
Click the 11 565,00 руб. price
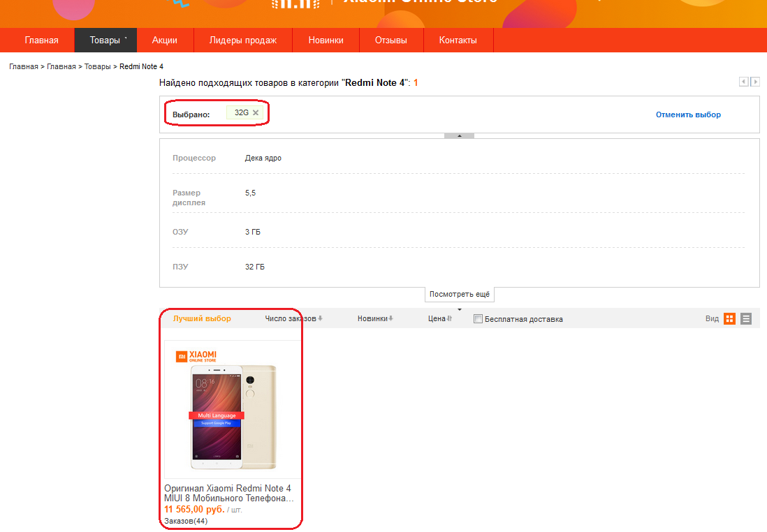click(x=194, y=510)
